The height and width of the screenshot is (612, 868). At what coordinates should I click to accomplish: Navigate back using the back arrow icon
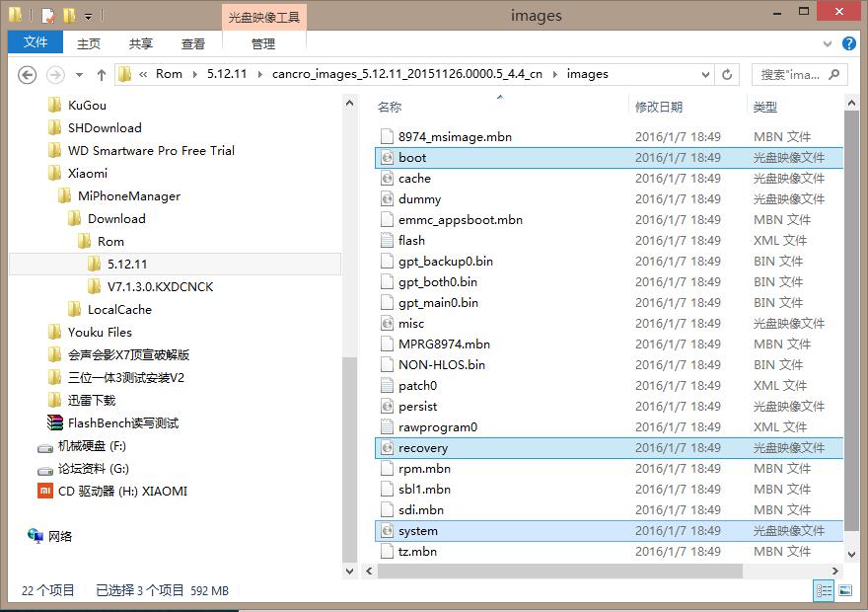[27, 74]
